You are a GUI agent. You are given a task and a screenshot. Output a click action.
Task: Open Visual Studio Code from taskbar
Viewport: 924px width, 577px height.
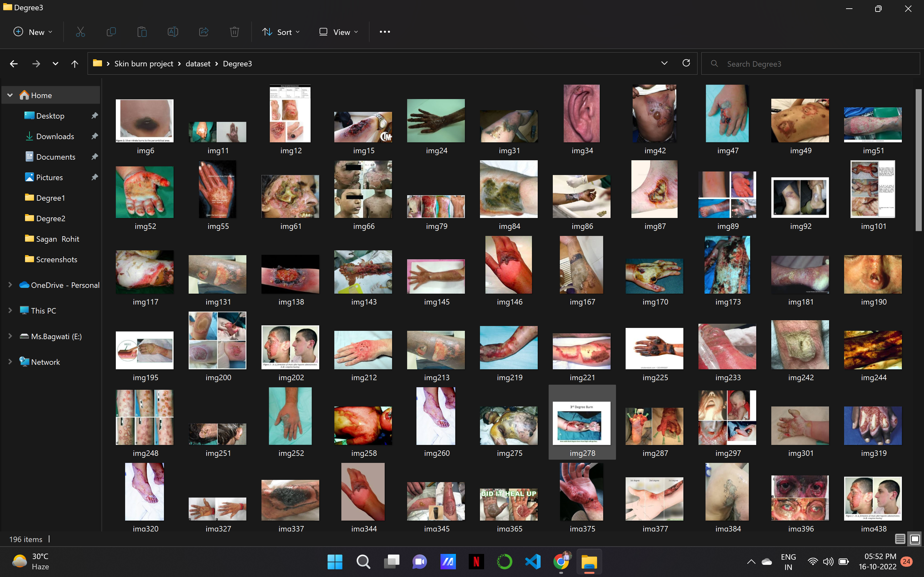pyautogui.click(x=533, y=561)
